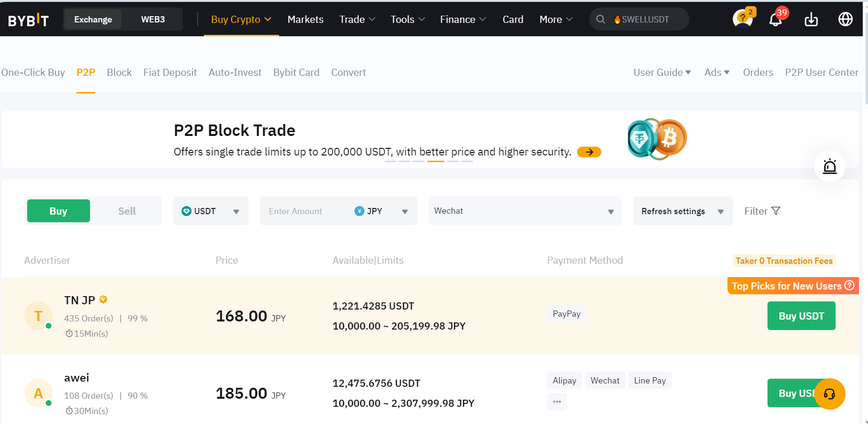Click Buy USDT for TN JP
This screenshot has height=424, width=868.
coord(801,316)
